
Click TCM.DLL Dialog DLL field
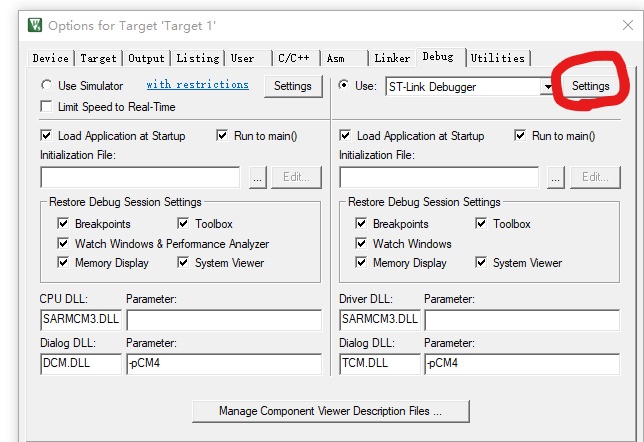(x=380, y=364)
